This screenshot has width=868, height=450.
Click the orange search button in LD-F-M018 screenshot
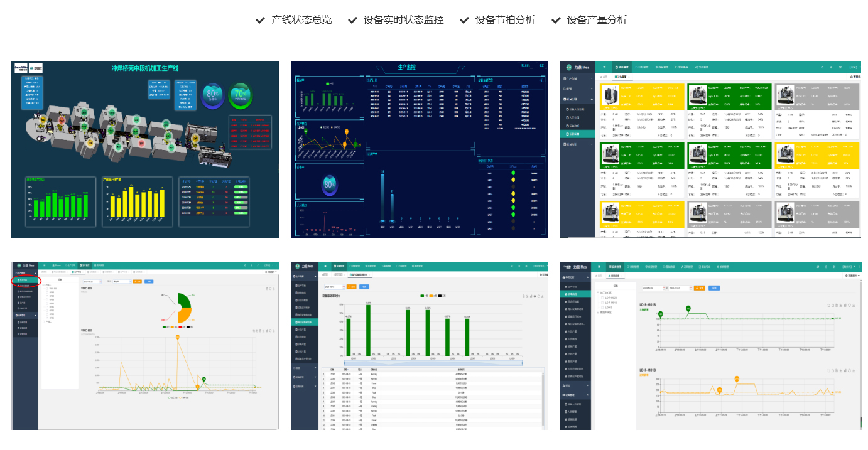click(x=699, y=288)
